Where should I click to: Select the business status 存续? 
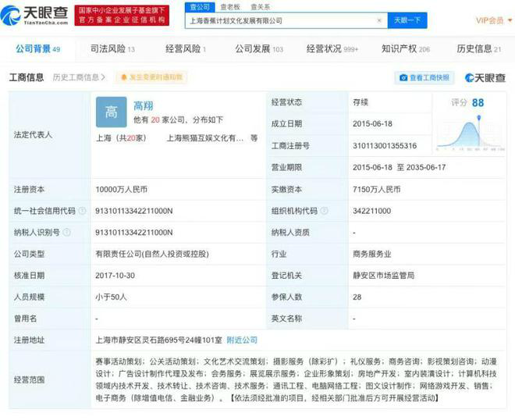360,102
